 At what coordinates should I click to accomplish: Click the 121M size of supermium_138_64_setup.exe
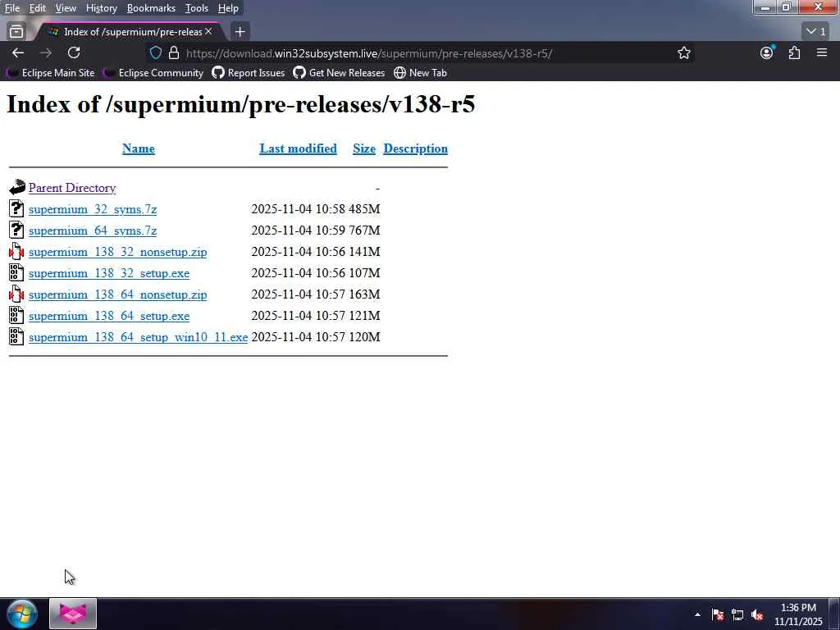click(364, 316)
